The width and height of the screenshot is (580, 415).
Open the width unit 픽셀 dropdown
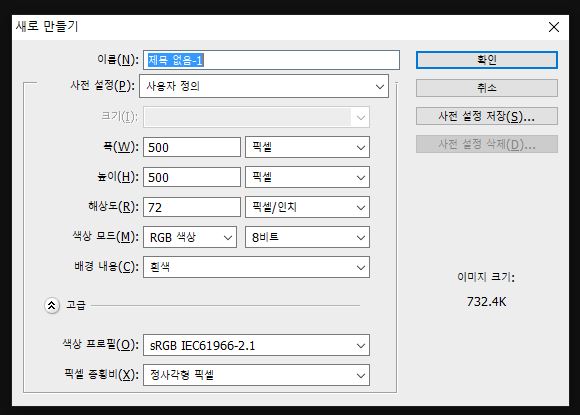307,147
